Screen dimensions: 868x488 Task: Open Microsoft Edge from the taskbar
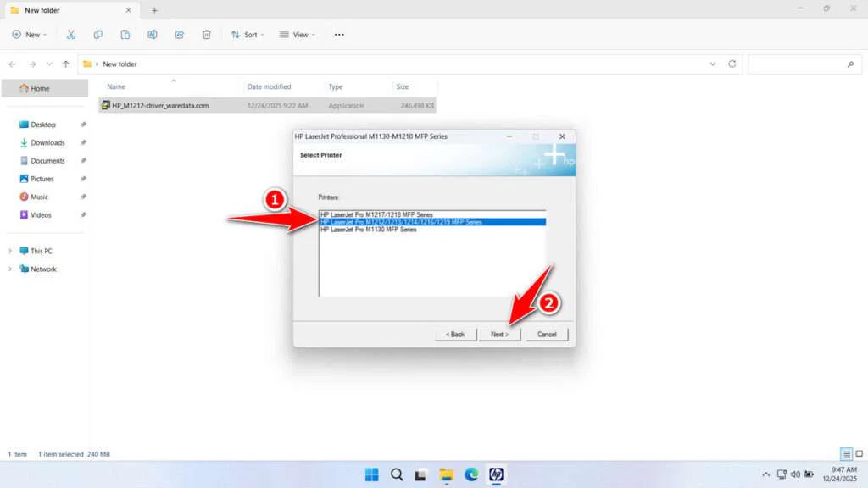[x=471, y=474]
